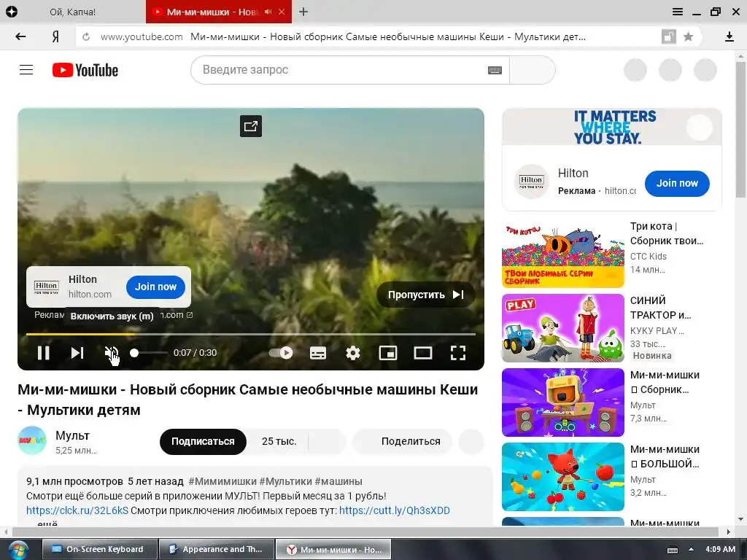Screen dimensions: 747x560
Task: Enable miniplayer mode
Action: coord(388,353)
